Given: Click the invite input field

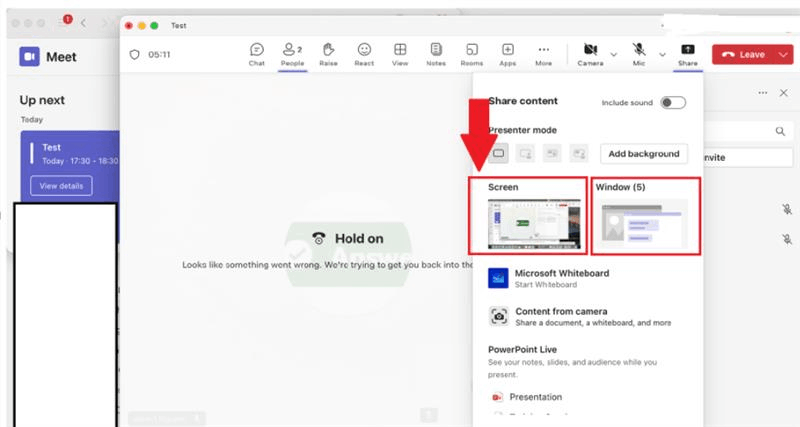Looking at the screenshot, I should (748, 158).
